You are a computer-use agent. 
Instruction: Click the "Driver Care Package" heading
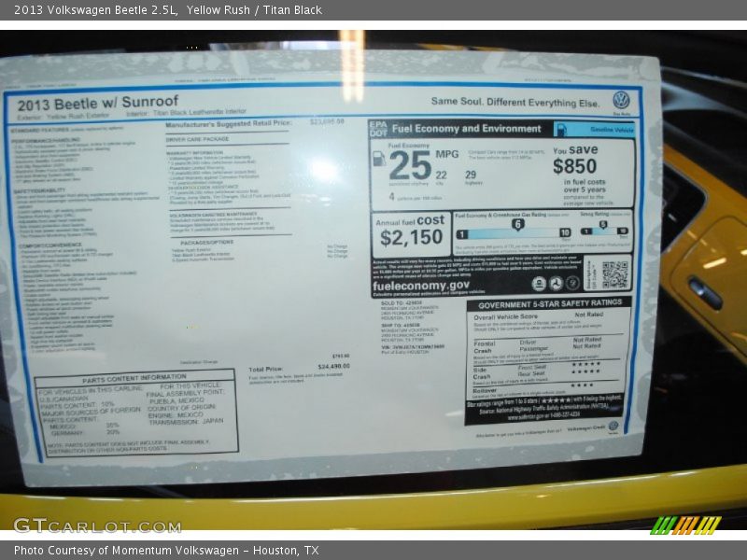197,139
